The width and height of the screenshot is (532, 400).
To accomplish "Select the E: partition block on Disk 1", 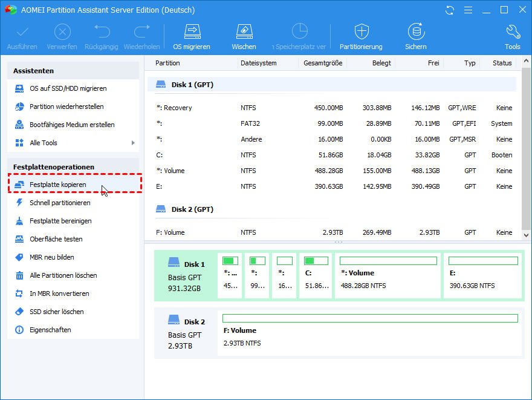I will [482, 275].
